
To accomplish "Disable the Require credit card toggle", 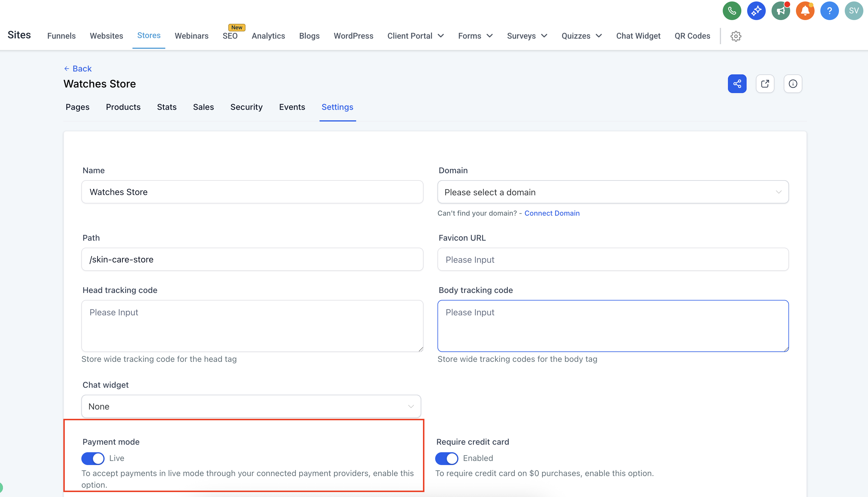I will [446, 458].
